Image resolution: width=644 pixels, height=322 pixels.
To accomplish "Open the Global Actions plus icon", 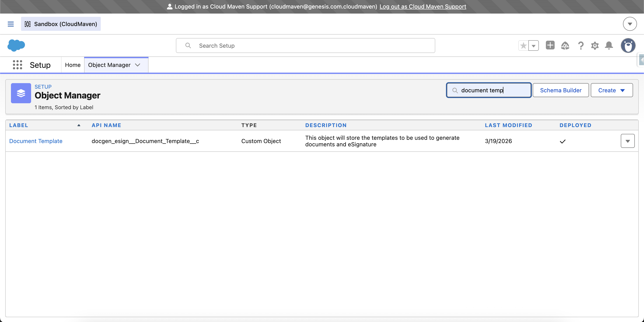I will 550,45.
